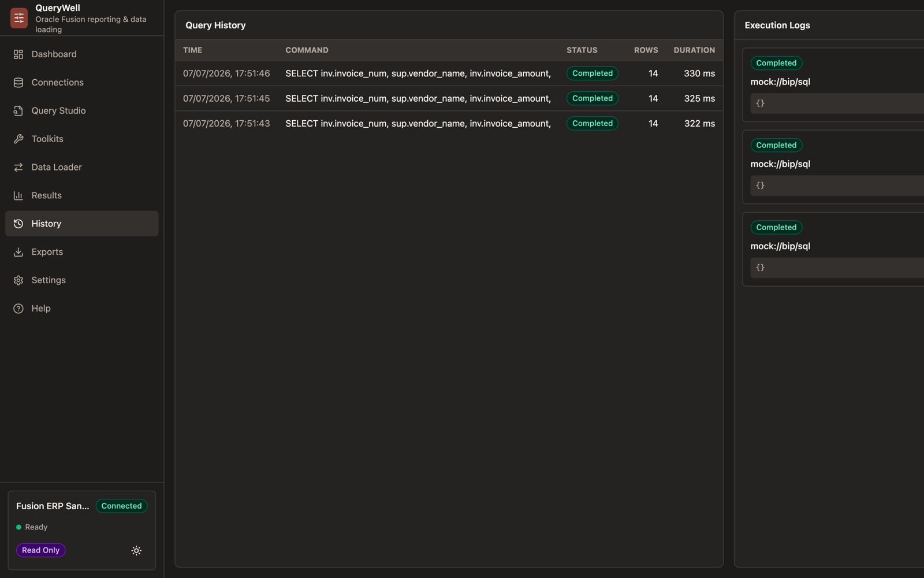
Task: Click Completed badge in third execution log
Action: tap(776, 227)
